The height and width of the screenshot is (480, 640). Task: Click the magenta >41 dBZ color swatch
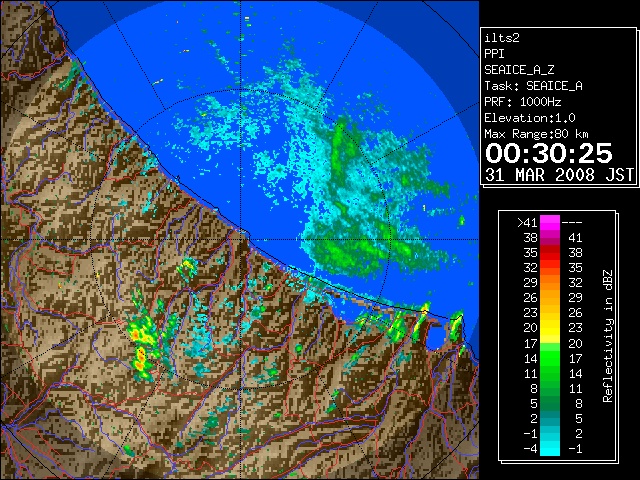(x=550, y=223)
